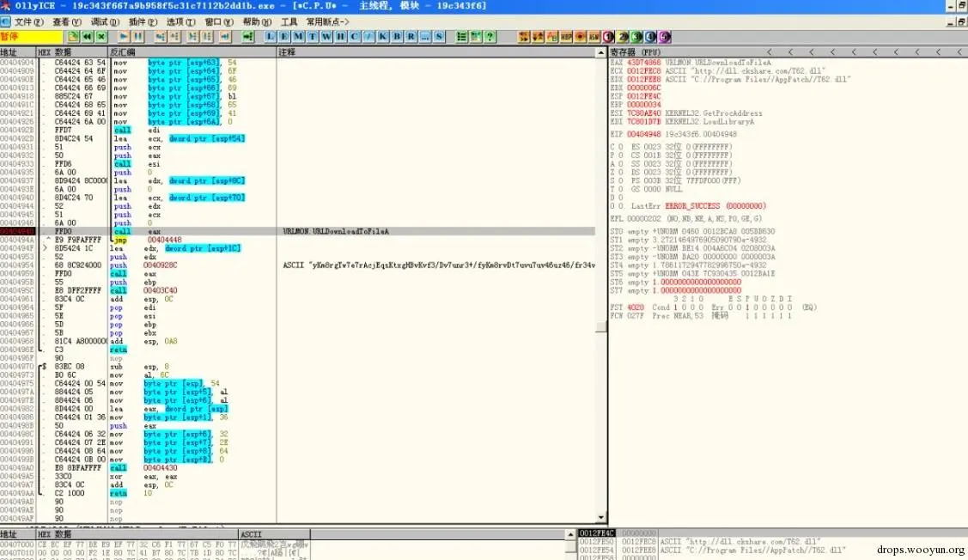
Task: Open the Windows (W) list button
Action: [x=326, y=36]
